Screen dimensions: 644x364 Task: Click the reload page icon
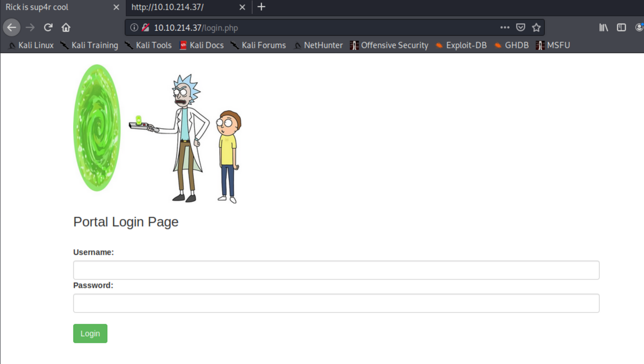click(x=48, y=28)
